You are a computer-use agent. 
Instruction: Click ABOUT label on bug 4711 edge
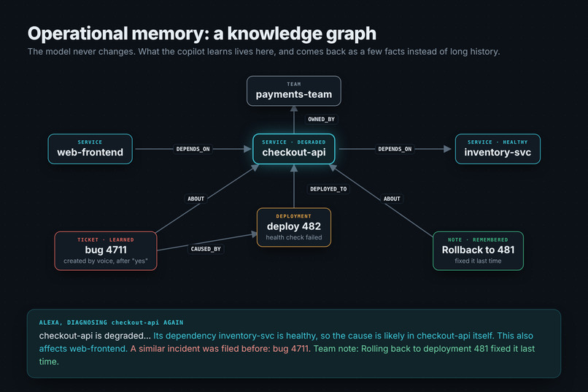click(196, 199)
